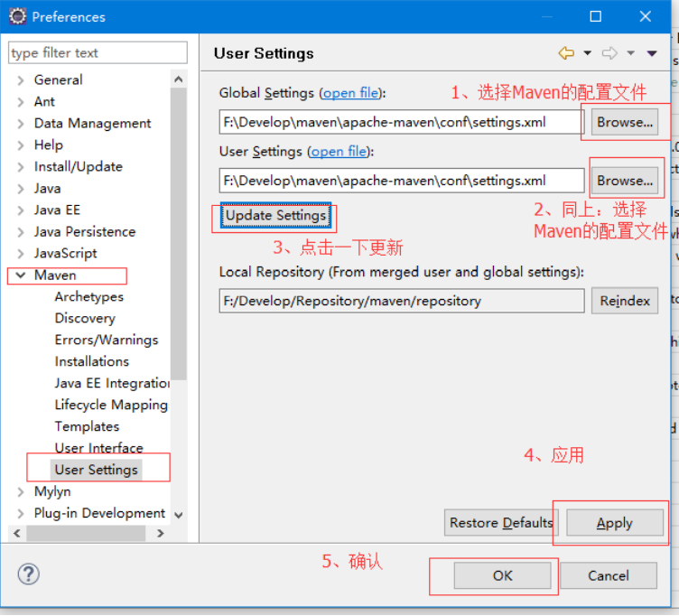Expand the Help tree node
Screen dimensions: 679x616
21,145
